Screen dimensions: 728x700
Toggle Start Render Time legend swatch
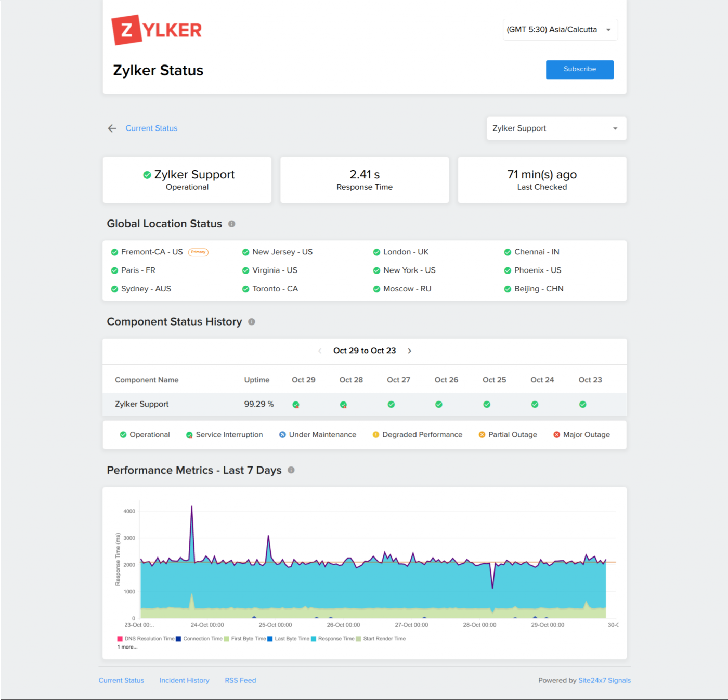[x=358, y=639]
